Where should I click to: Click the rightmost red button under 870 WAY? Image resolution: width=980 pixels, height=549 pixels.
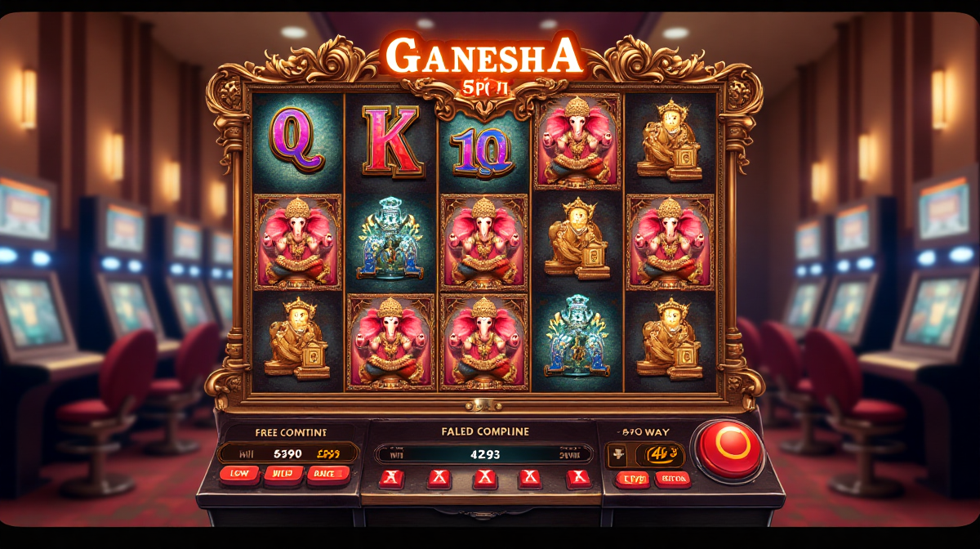click(x=672, y=479)
